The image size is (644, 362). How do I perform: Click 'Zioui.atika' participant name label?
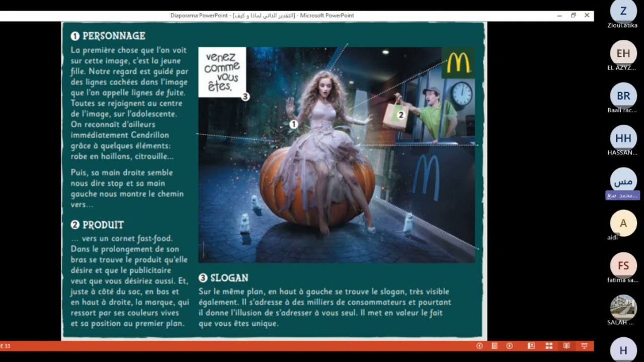tap(622, 25)
